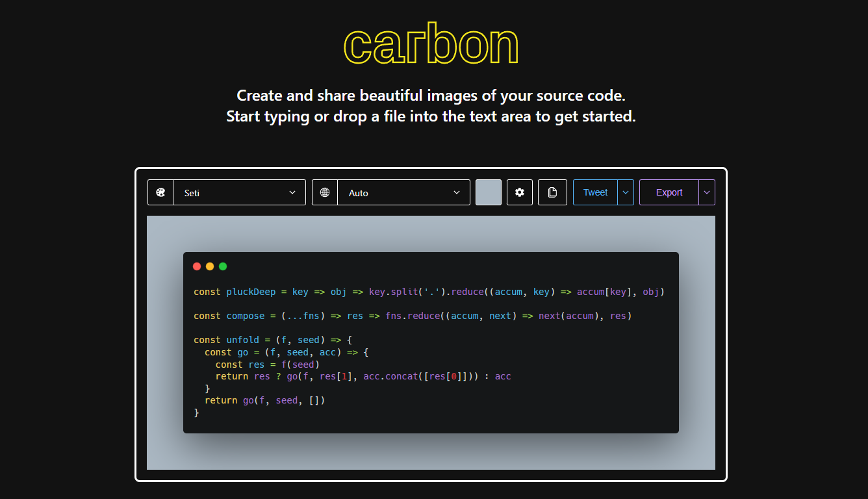
Task: Click the 'return go(f, seed, [])' line
Action: (x=264, y=400)
